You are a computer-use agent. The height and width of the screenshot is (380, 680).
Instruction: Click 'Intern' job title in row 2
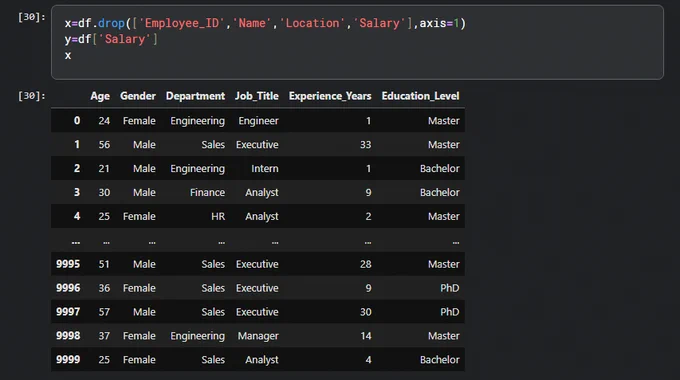[265, 168]
